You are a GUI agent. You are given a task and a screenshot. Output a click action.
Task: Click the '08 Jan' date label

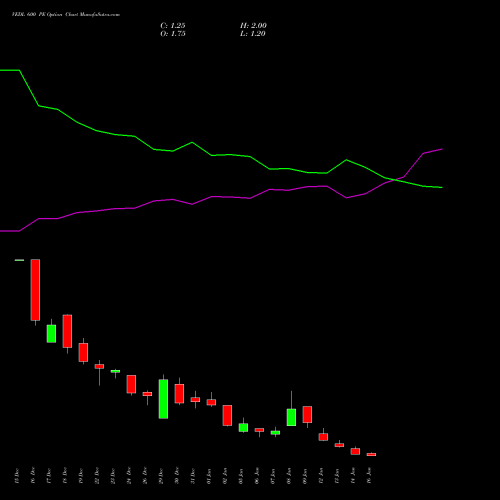[x=289, y=476]
